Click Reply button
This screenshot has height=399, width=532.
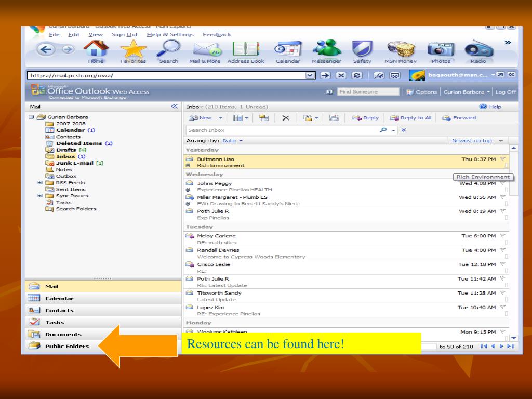365,118
